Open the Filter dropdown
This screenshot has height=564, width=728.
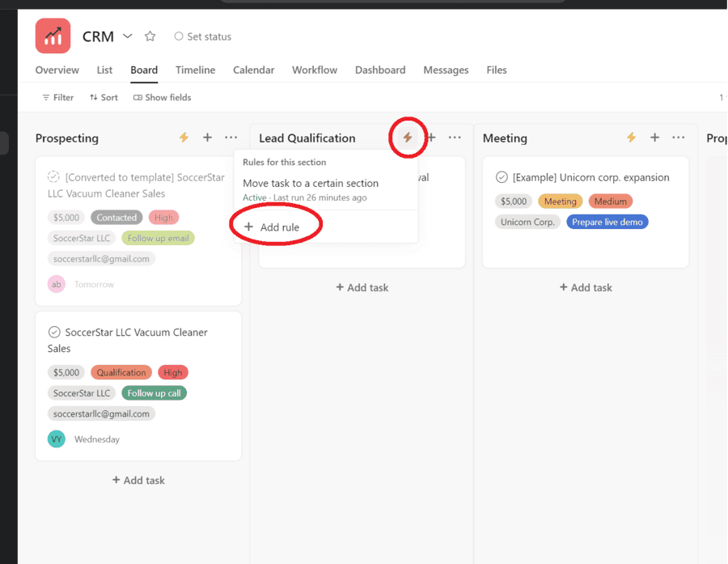tap(57, 97)
